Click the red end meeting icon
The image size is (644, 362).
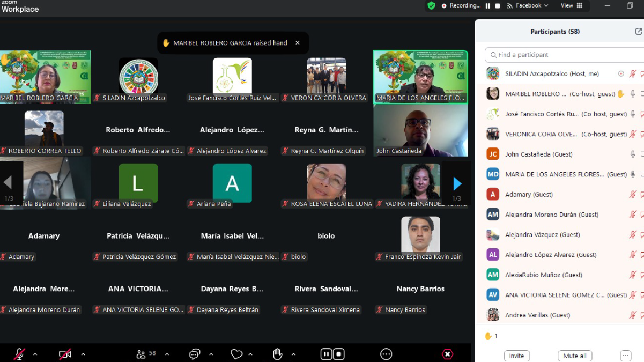pyautogui.click(x=447, y=354)
